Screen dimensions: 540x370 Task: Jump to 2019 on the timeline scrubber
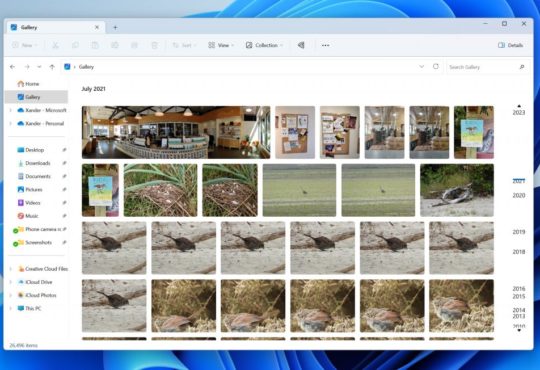519,232
